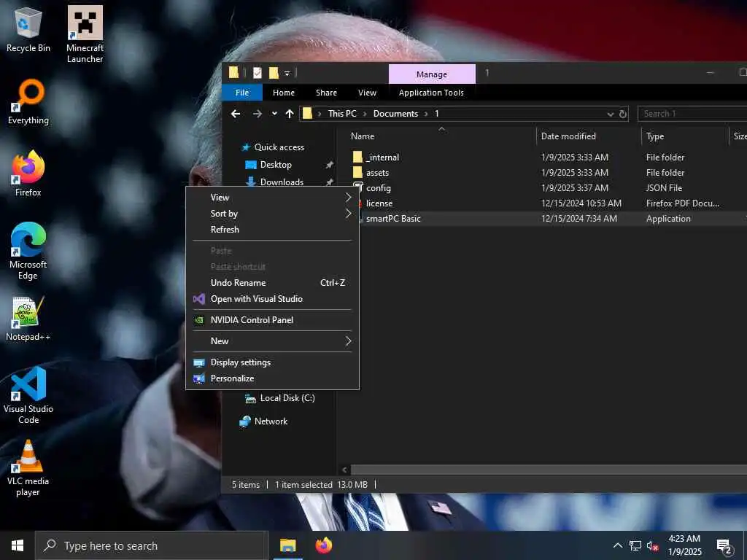Click the New folder quick access toolbar icon

[x=274, y=73]
